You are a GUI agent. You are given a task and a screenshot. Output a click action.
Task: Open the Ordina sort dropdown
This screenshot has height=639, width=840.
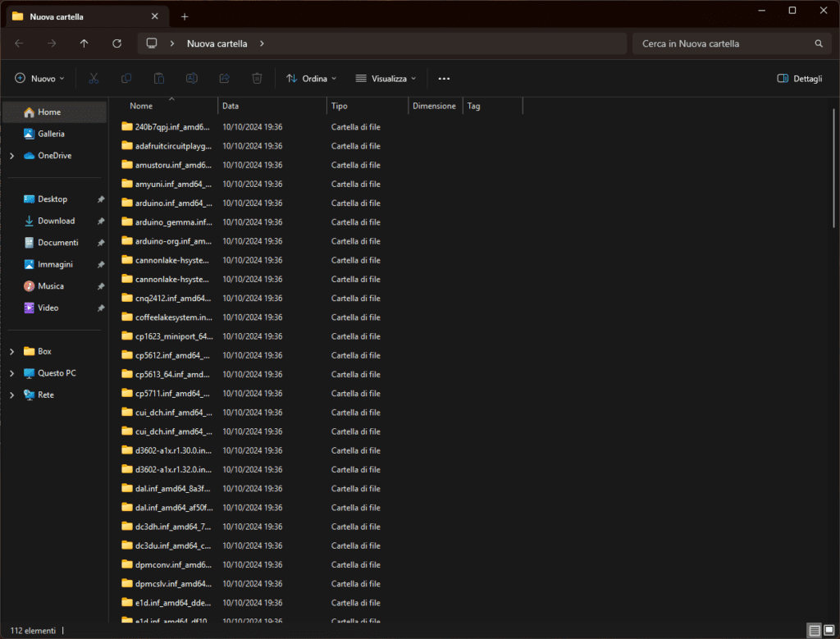coord(311,79)
